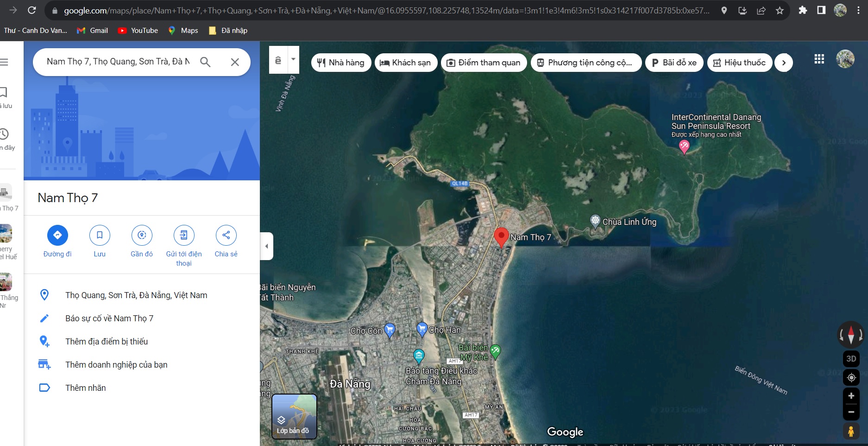Show more category chips arrow

(784, 63)
